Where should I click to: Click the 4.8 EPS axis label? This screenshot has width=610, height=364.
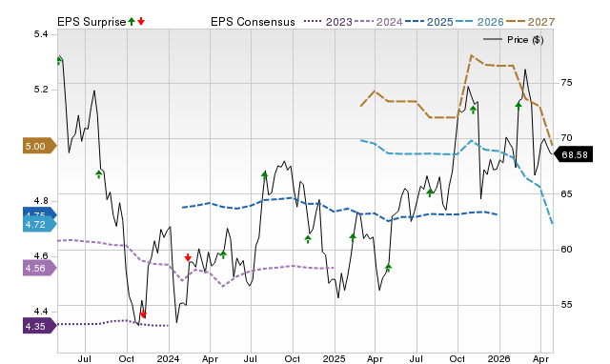(x=41, y=201)
